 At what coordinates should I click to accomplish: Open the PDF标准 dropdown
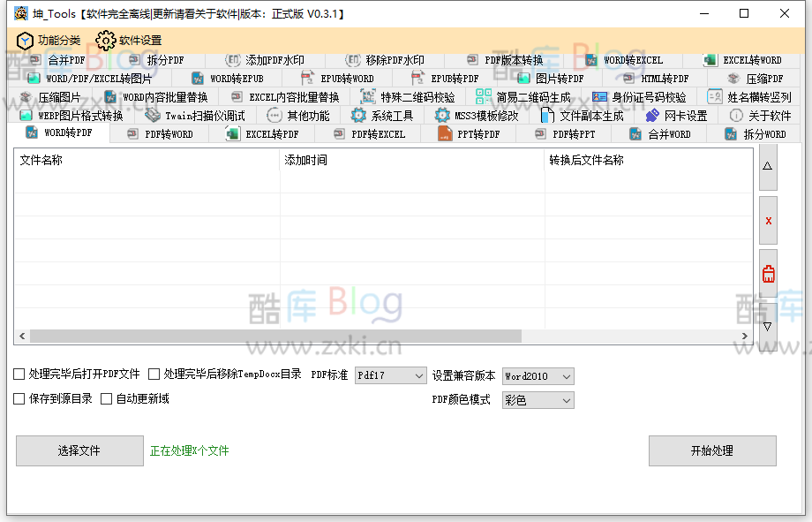[x=391, y=374]
